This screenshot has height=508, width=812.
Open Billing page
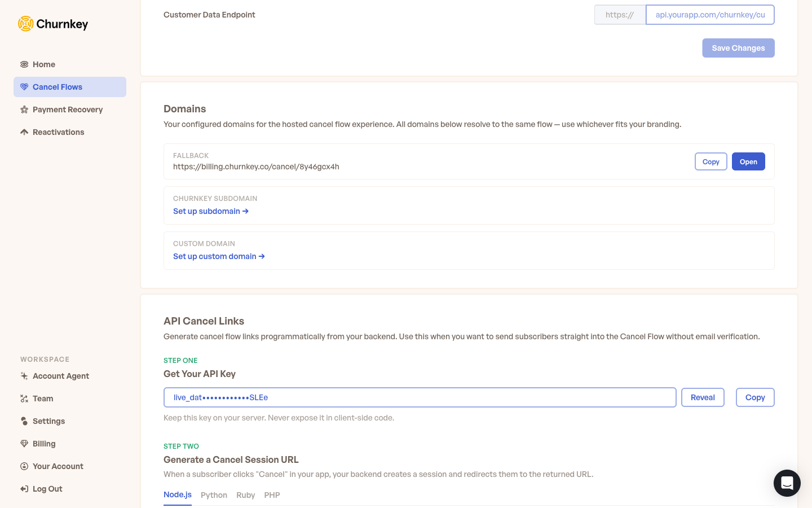coord(70,444)
